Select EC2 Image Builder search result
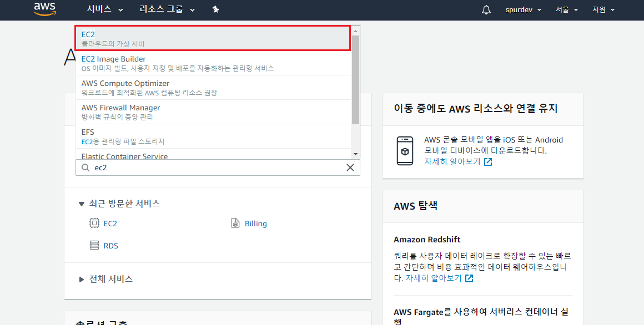 click(x=213, y=63)
